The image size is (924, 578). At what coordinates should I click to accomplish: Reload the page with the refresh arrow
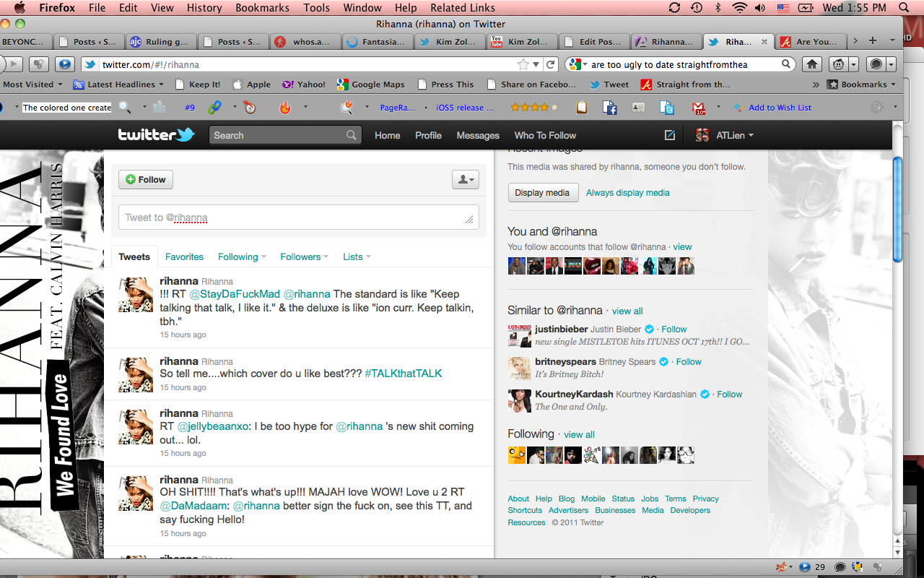[551, 64]
